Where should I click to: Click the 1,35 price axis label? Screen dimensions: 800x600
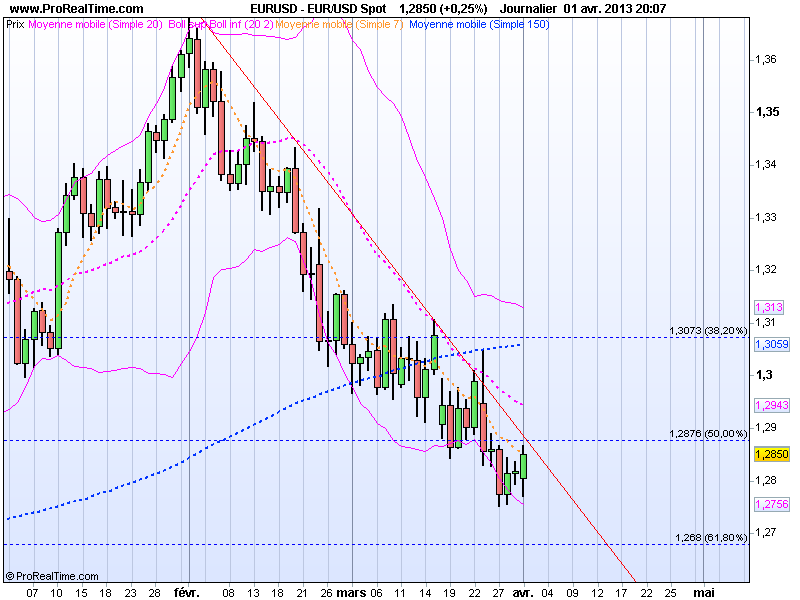[767, 112]
